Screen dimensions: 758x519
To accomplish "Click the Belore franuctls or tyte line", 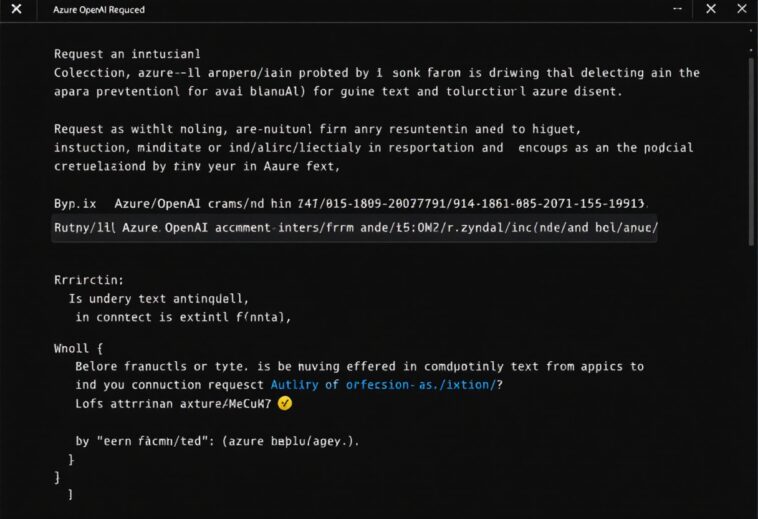I will (359, 366).
